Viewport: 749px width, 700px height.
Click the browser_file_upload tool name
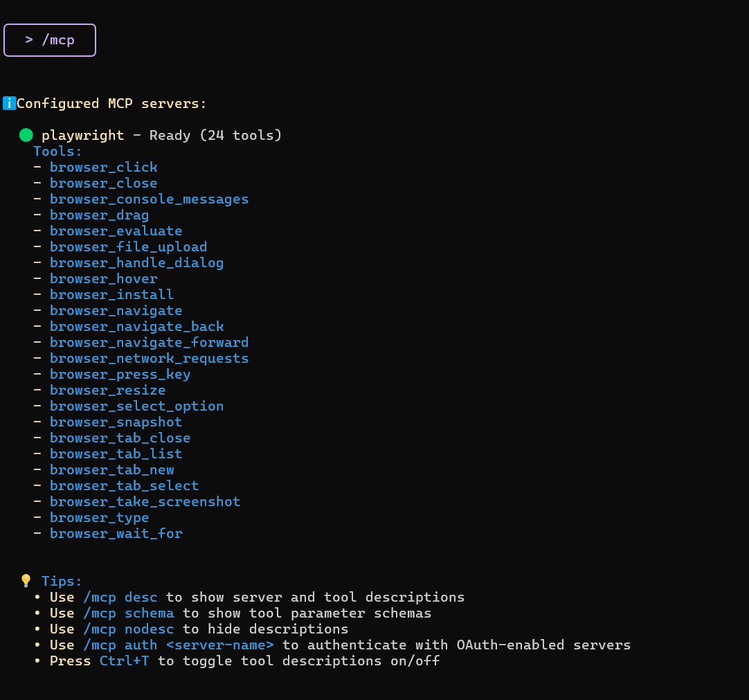(128, 246)
